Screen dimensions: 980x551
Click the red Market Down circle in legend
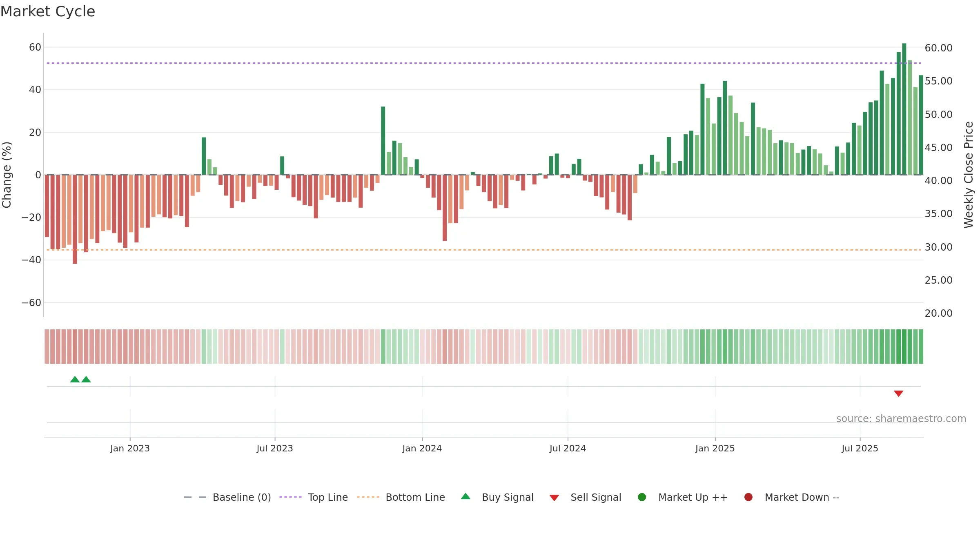coord(748,497)
